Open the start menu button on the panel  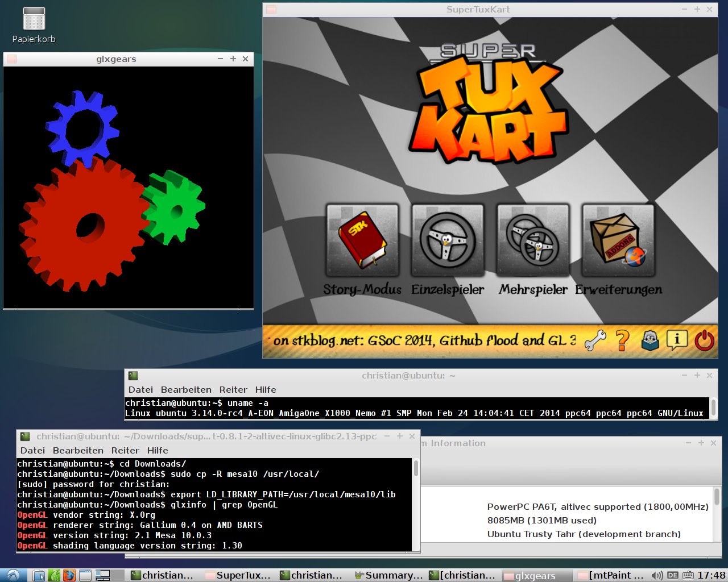tap(13, 575)
